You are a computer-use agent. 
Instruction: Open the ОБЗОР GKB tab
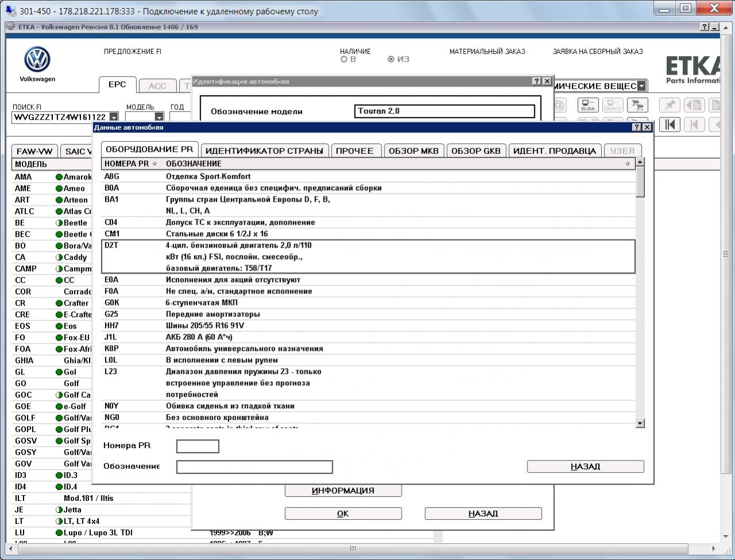pyautogui.click(x=476, y=151)
